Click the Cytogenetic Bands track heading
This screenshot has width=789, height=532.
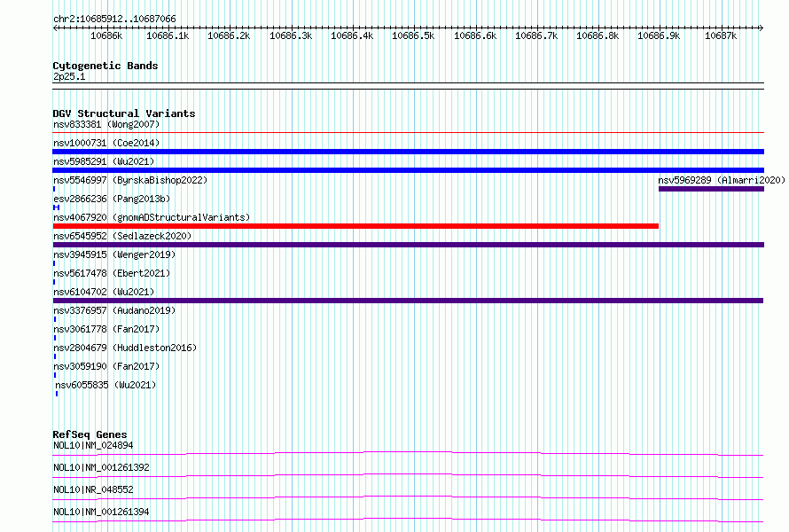tap(105, 66)
